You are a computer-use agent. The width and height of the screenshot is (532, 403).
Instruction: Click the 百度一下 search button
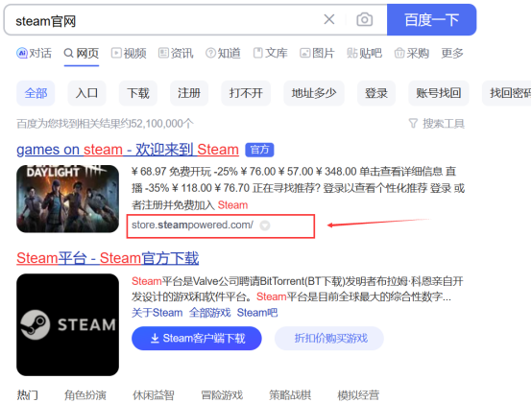tap(431, 19)
